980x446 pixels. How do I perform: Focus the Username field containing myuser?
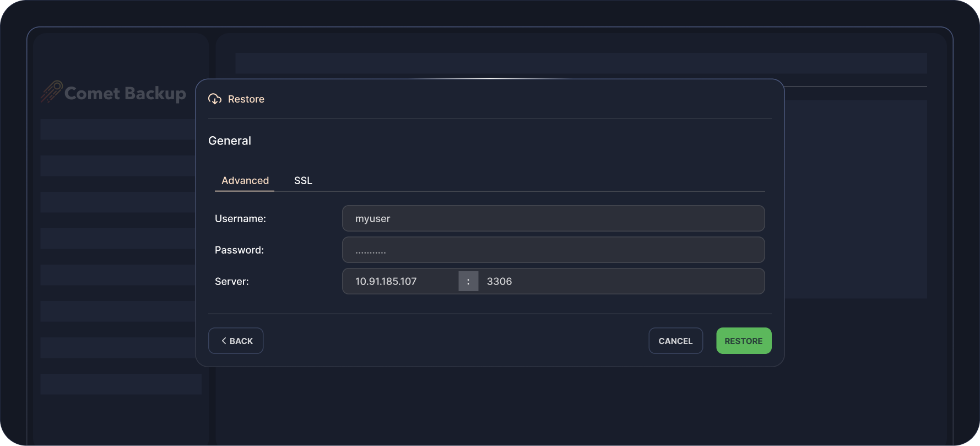pos(553,218)
